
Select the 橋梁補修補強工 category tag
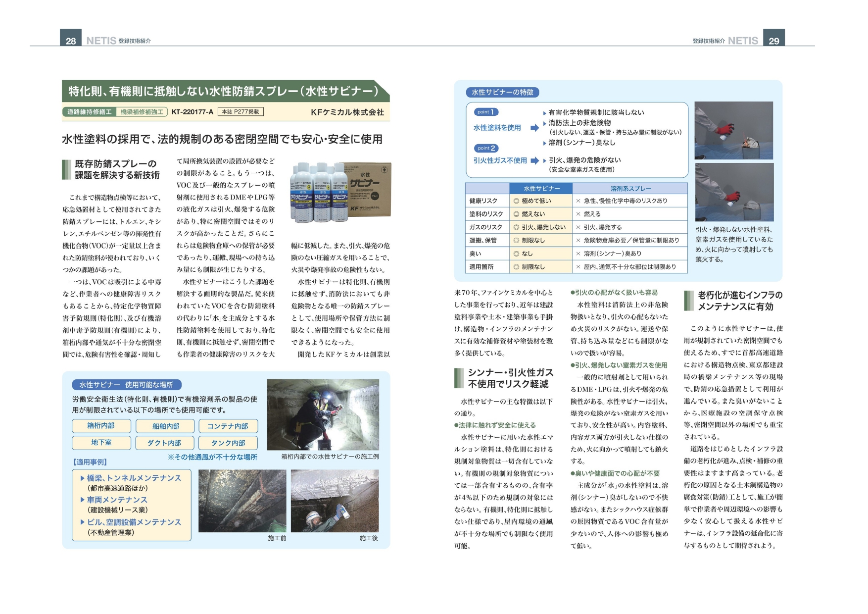click(142, 112)
